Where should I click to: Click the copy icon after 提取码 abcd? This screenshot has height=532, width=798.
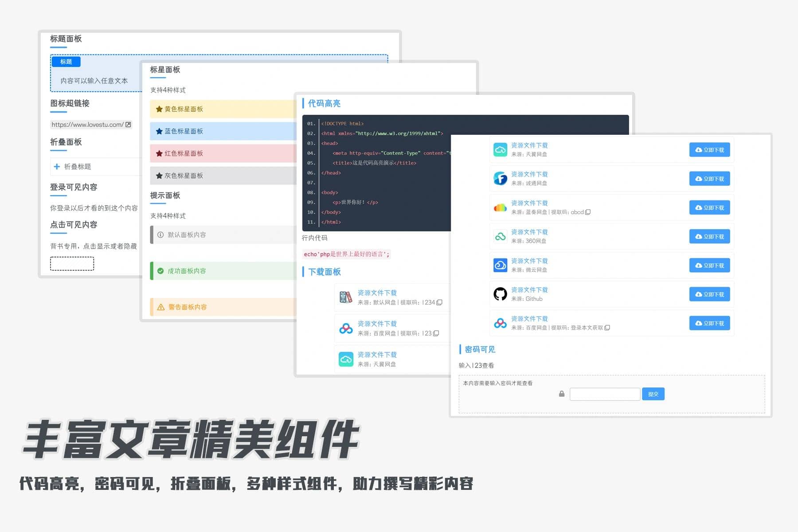point(588,212)
